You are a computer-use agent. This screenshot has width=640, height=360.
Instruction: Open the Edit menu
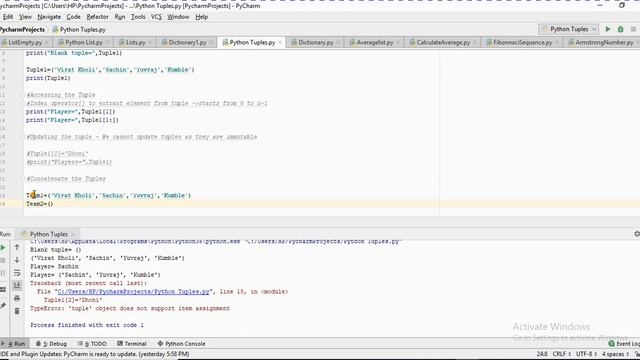pyautogui.click(x=8, y=17)
